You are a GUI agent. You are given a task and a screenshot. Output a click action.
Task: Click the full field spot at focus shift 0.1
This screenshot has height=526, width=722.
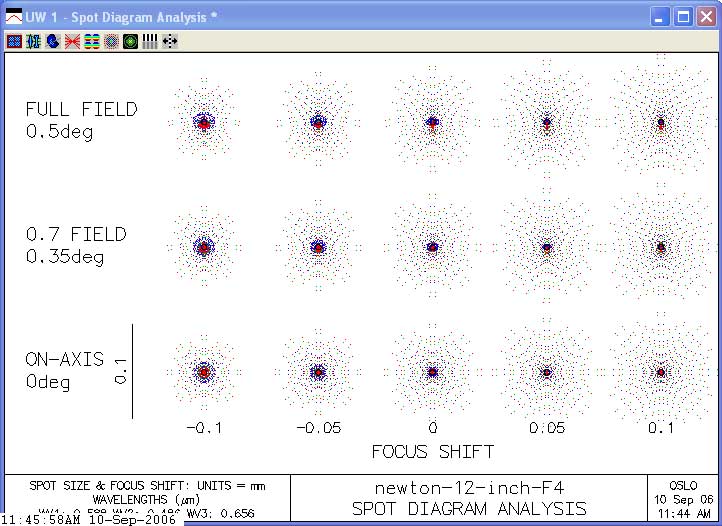click(x=660, y=123)
